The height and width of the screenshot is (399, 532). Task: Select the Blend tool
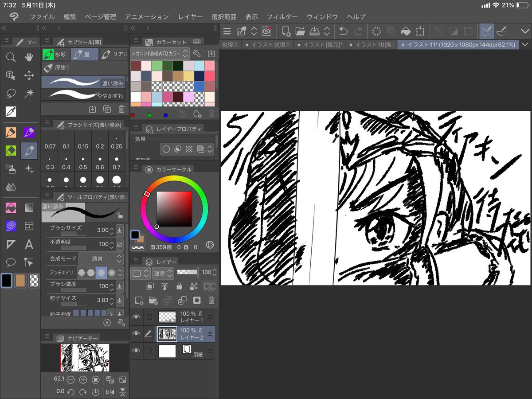pos(11,187)
